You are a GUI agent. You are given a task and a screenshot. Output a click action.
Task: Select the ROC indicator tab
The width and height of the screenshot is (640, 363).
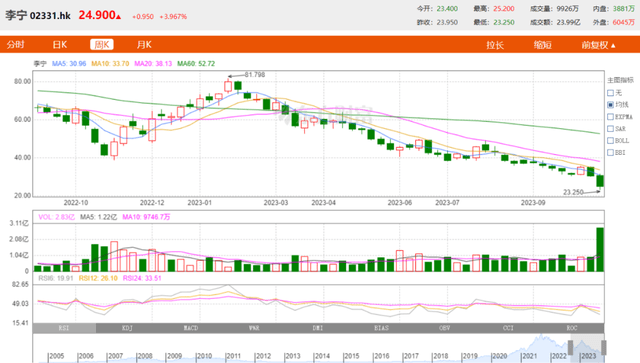(x=572, y=328)
